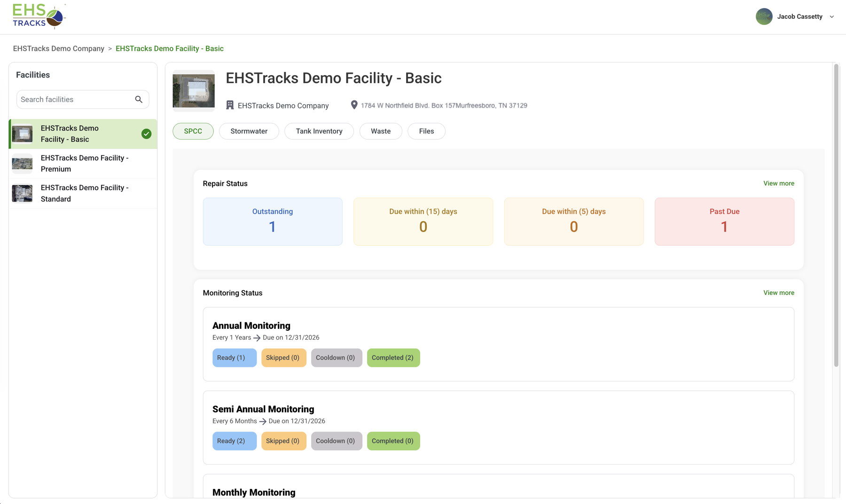The image size is (846, 504).
Task: Click the large facility aerial photo
Action: point(194,91)
